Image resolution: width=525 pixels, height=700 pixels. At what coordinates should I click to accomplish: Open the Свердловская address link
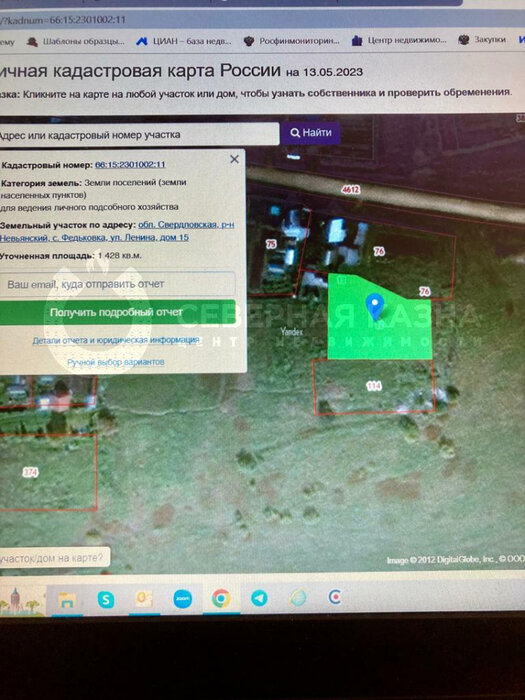[x=117, y=231]
